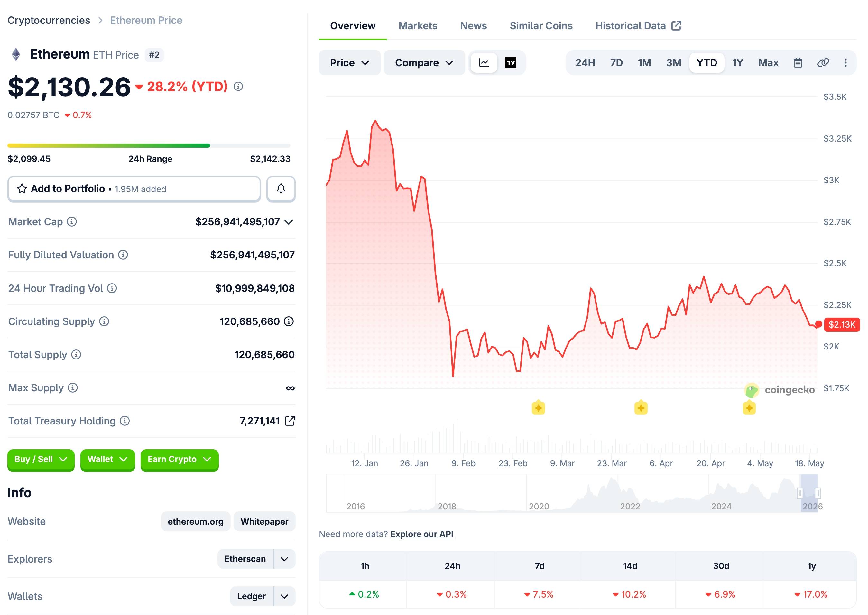Show Total Treasury Holding info icon
The width and height of the screenshot is (868, 615).
(125, 421)
